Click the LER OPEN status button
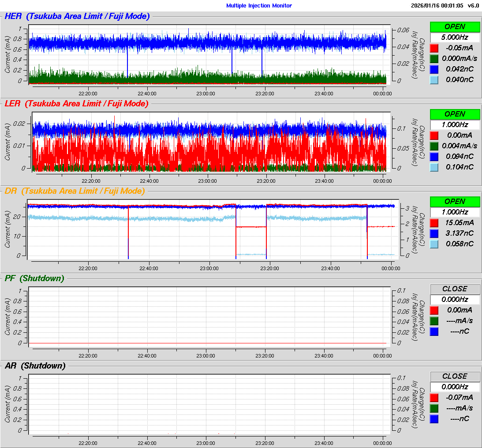482x448 pixels. click(x=455, y=114)
